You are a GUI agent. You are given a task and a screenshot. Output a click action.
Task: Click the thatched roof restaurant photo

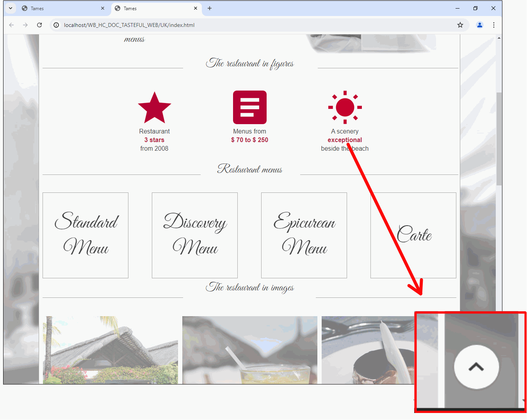(x=110, y=350)
